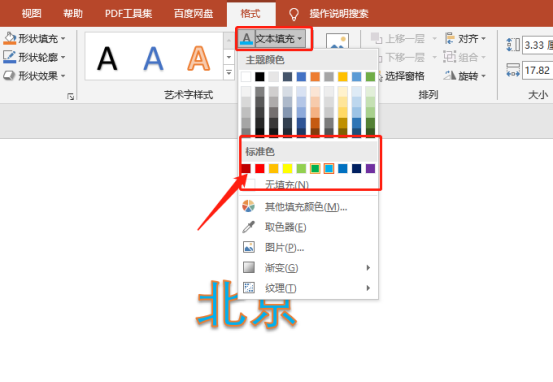Viewport: 553px width, 382px height.
Task: Switch to the 视图 ribbon tab
Action: [31, 13]
